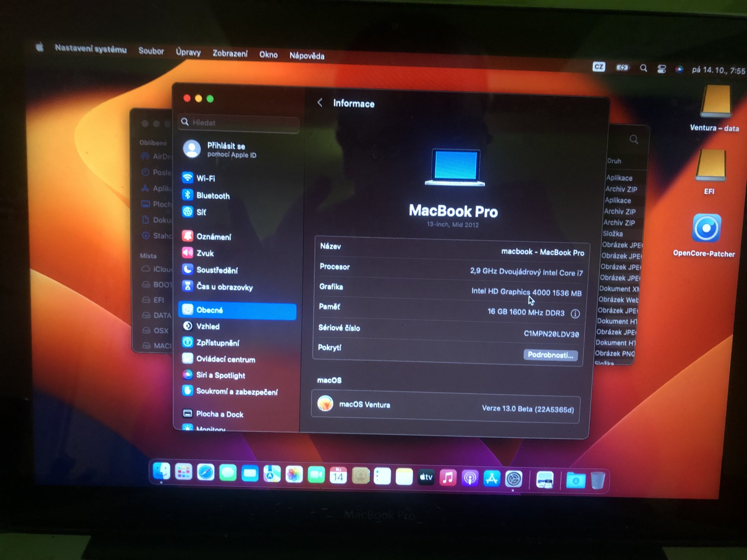Click the memory info circle icon

[x=575, y=314]
